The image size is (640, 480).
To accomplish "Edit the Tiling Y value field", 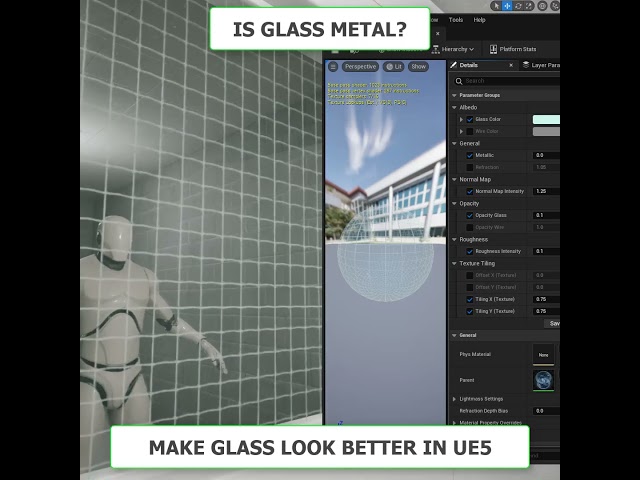I will pos(546,311).
